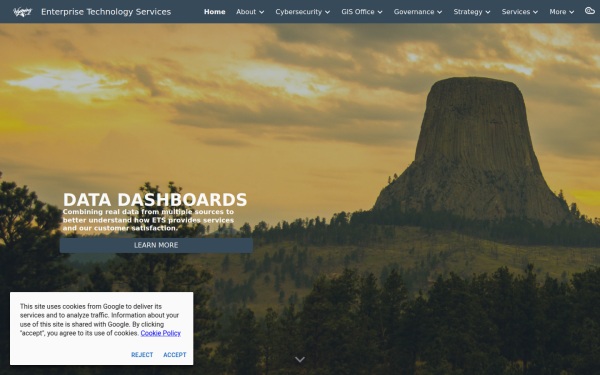The height and width of the screenshot is (375, 600).
Task: Go to the Home menu item
Action: (215, 12)
